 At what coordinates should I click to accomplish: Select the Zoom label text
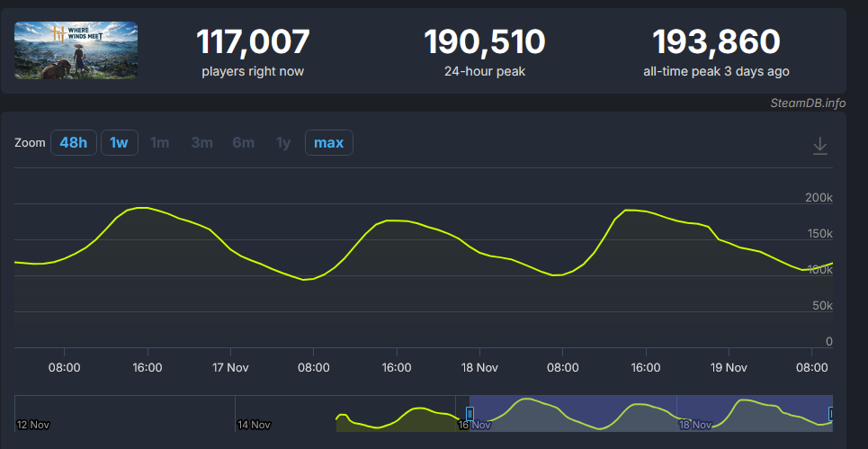point(30,143)
